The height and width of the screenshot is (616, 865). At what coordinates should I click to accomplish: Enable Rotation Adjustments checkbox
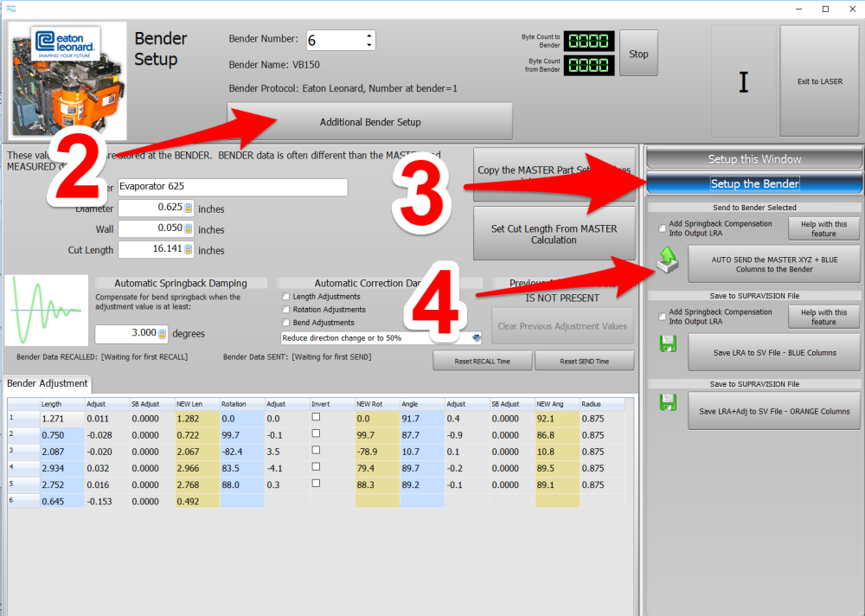coord(286,310)
